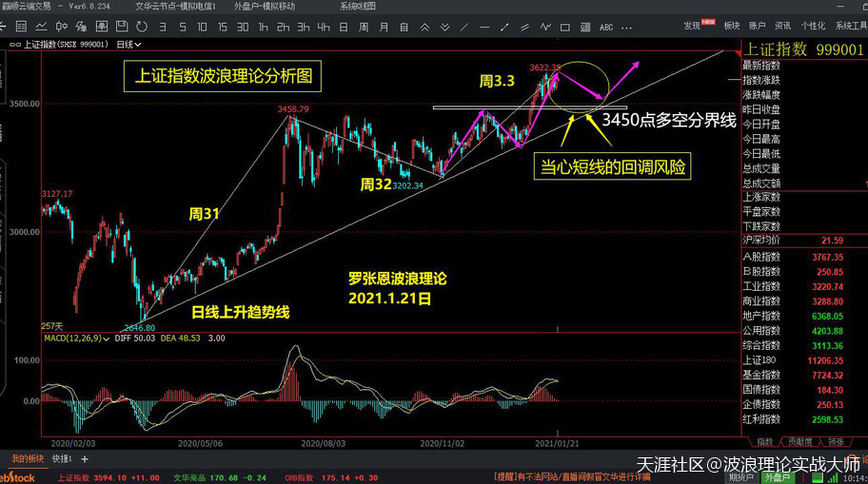Open the 系统工具 menu
The height and width of the screenshot is (484, 868).
(852, 26)
